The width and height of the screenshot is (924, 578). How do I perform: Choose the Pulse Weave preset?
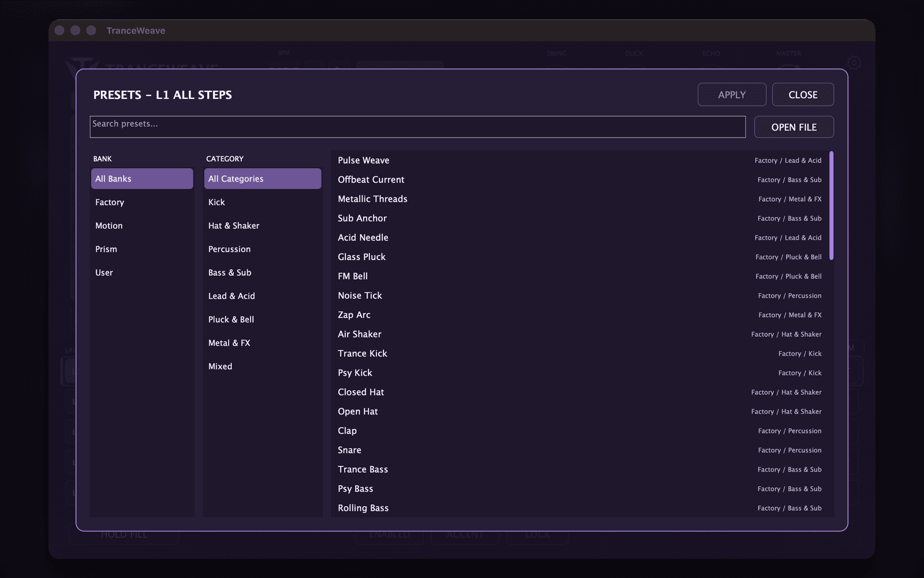[x=580, y=161]
